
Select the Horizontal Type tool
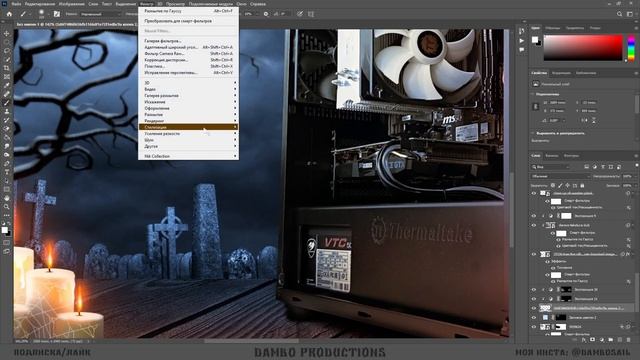pyautogui.click(x=7, y=172)
